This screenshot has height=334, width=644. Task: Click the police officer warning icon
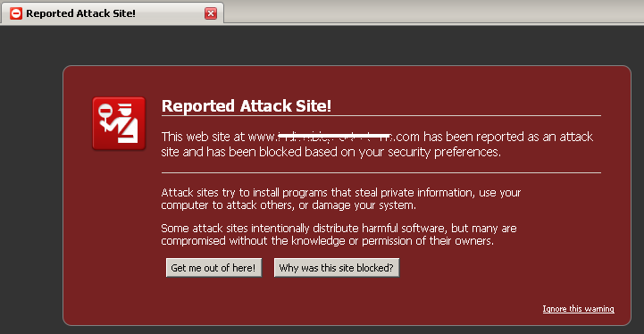pyautogui.click(x=119, y=123)
